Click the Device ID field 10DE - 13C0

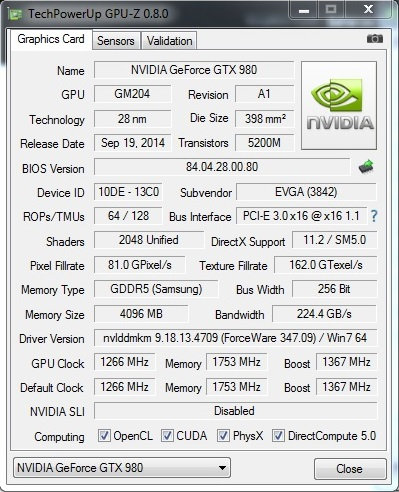click(128, 192)
